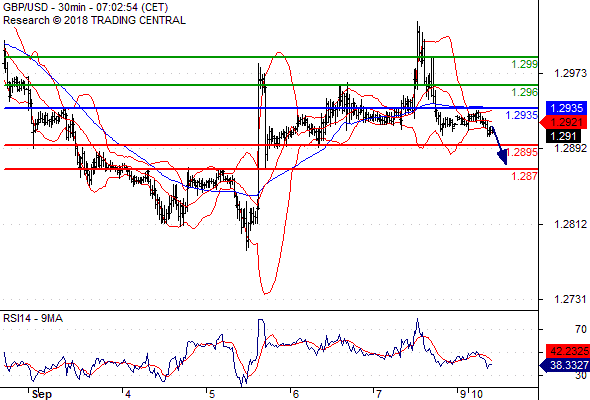Image resolution: width=590 pixels, height=400 pixels.
Task: Click the 7 date marker on time axis
Action: [x=378, y=394]
